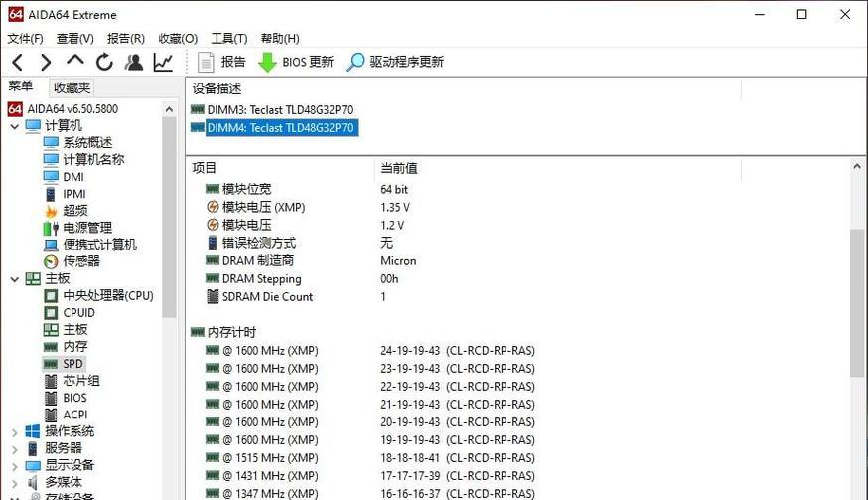
Task: Expand the 显示设备 tree node
Action: click(x=15, y=467)
